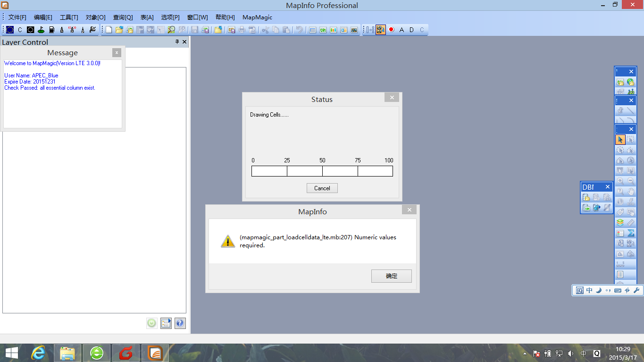Click the letter D toolbar button
Screen dimensions: 644x362
(411, 30)
